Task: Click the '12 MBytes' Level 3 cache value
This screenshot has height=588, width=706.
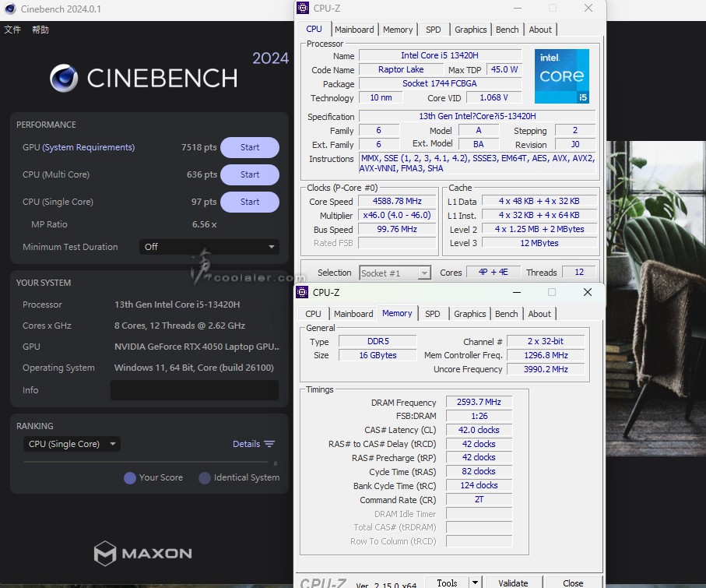Action: [539, 243]
